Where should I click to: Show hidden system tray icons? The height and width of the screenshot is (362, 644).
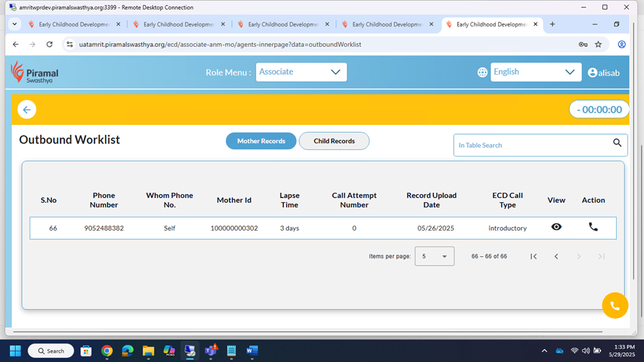[x=544, y=351]
